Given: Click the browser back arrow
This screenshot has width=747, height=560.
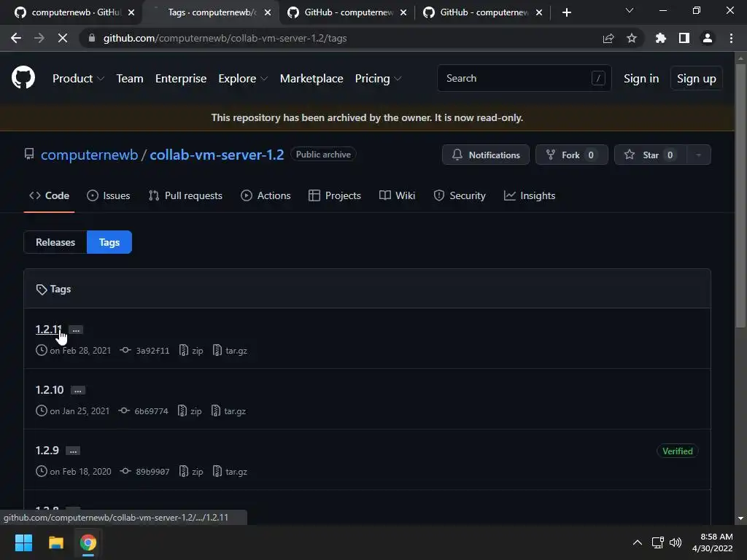Looking at the screenshot, I should pos(16,38).
